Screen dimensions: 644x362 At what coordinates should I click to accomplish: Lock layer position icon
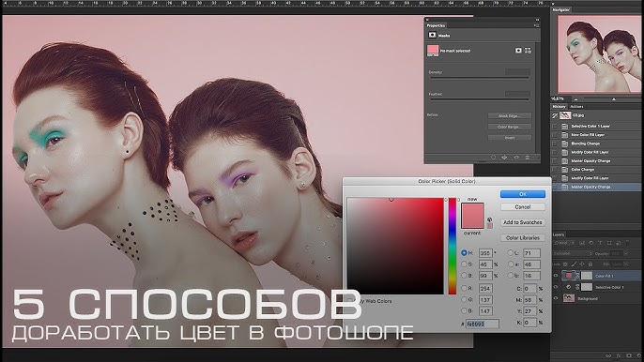(x=582, y=264)
